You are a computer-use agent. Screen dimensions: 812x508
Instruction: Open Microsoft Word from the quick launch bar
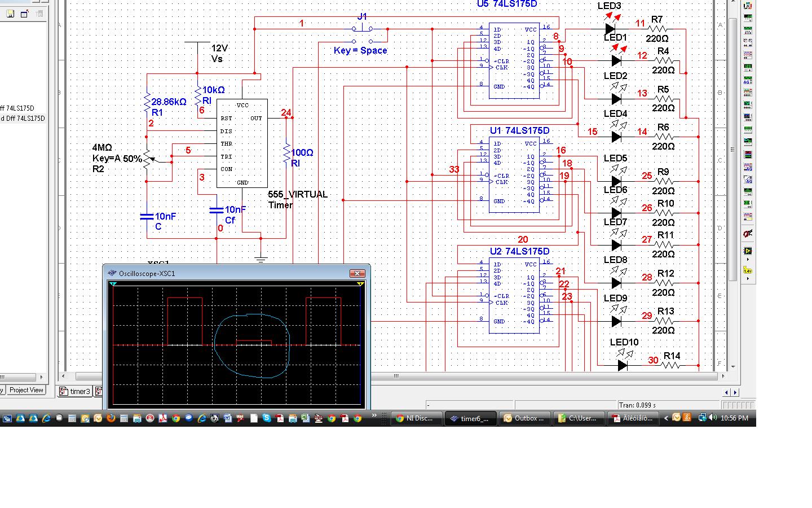[x=228, y=418]
